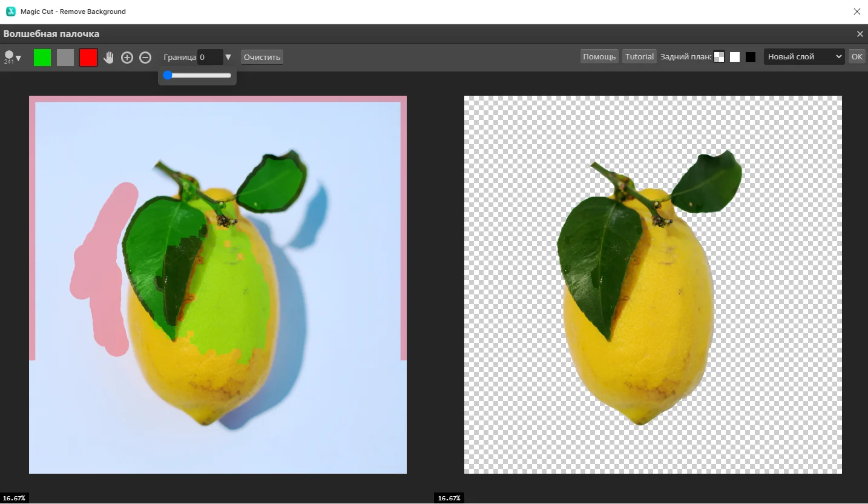Close the Волшебная палочка panel
This screenshot has height=504, width=868.
pos(860,34)
